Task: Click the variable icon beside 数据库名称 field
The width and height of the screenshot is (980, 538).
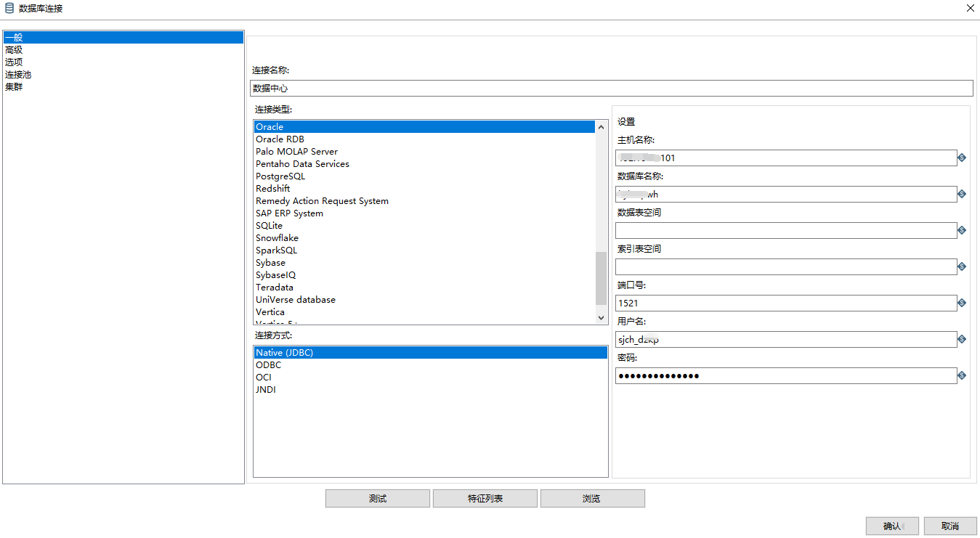Action: (x=960, y=194)
